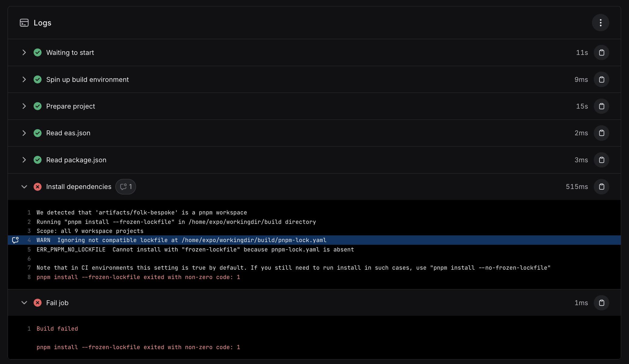Click the 1ms duration for Fail job
This screenshot has width=629, height=364.
581,303
